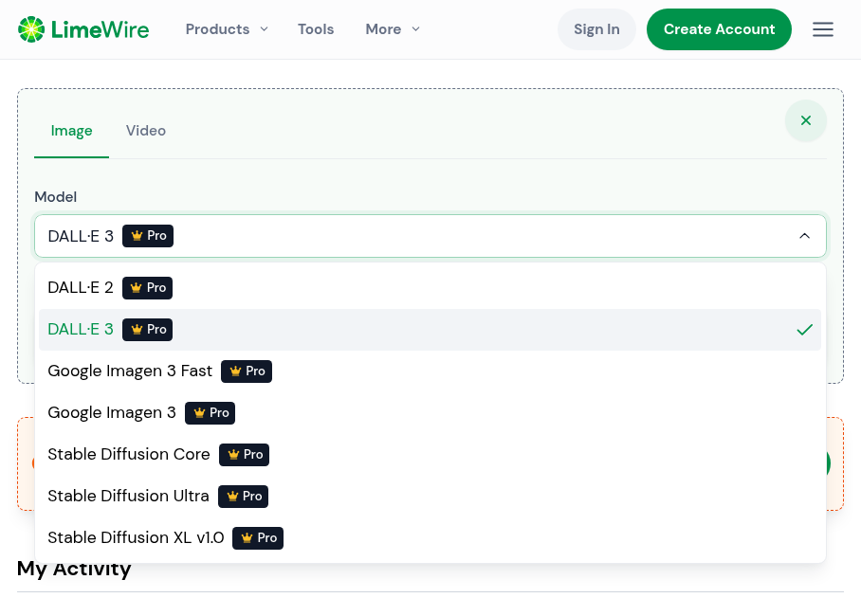861x616 pixels.
Task: Open the hamburger menu icon
Action: pyautogui.click(x=822, y=29)
